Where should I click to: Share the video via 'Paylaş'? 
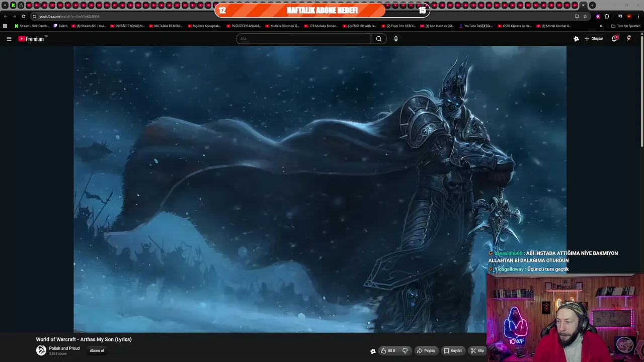pos(426,351)
